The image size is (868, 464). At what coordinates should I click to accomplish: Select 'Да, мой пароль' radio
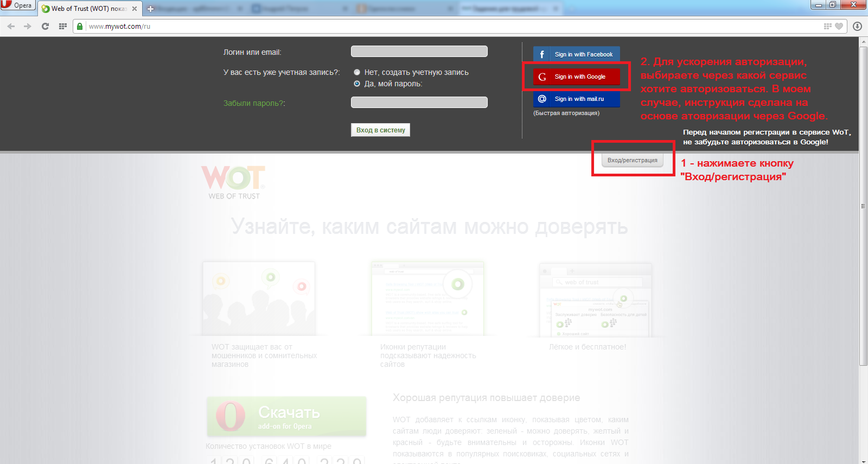pyautogui.click(x=357, y=84)
